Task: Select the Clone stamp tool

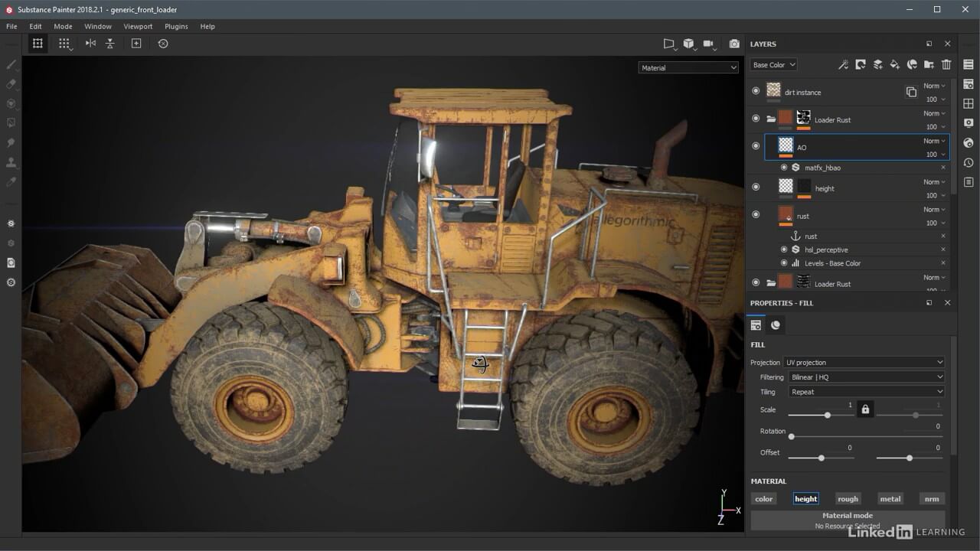Action: click(x=11, y=162)
